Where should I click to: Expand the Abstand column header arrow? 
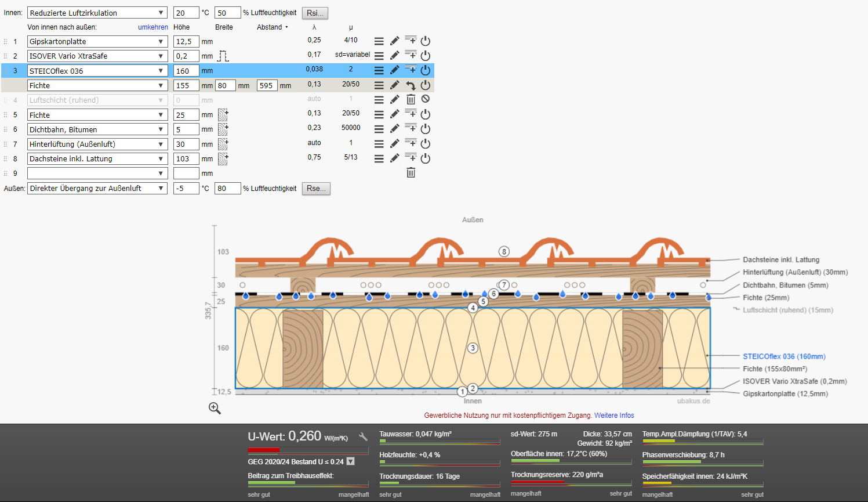286,27
